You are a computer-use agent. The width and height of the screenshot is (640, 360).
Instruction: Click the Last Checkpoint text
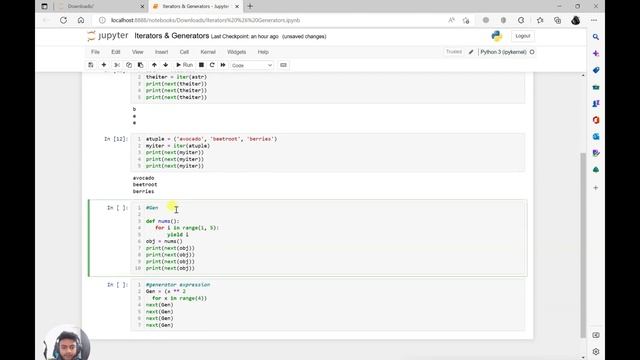tap(244, 36)
